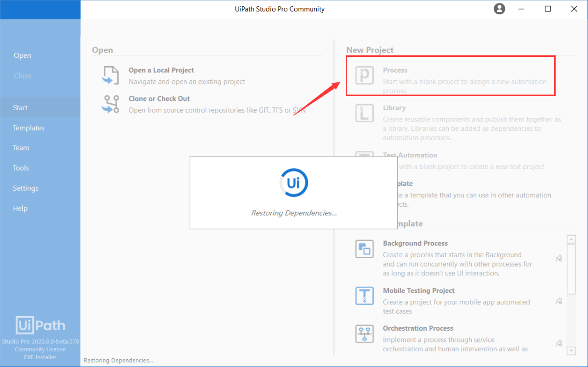588x367 pixels.
Task: Pin the Background Process template
Action: point(559,258)
